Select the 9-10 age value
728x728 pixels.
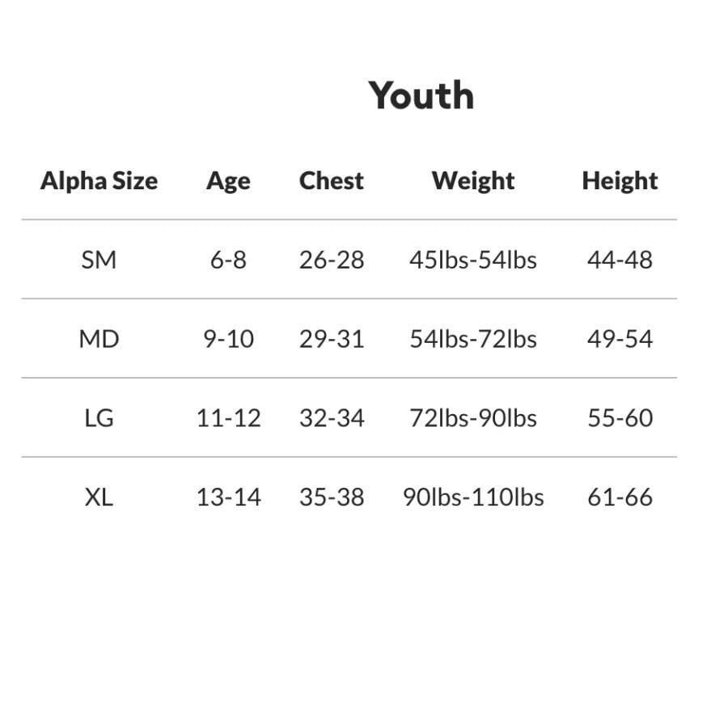[x=228, y=338]
